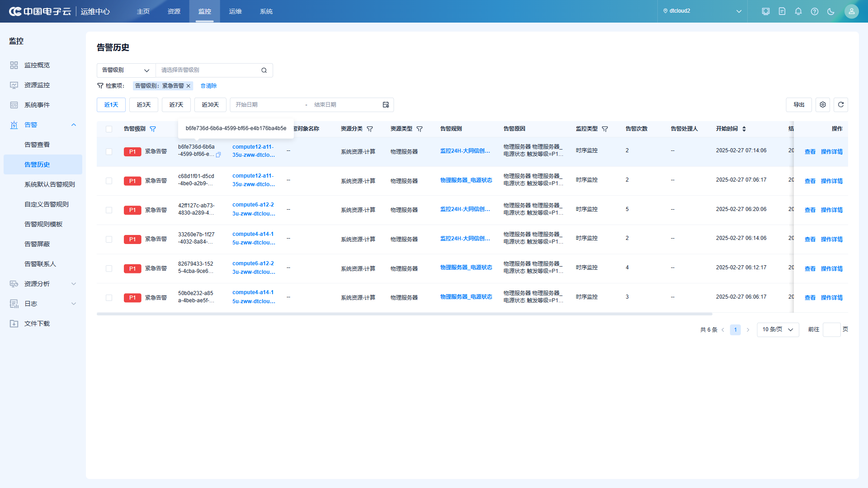Open 告警规则模板 in sidebar

point(43,224)
